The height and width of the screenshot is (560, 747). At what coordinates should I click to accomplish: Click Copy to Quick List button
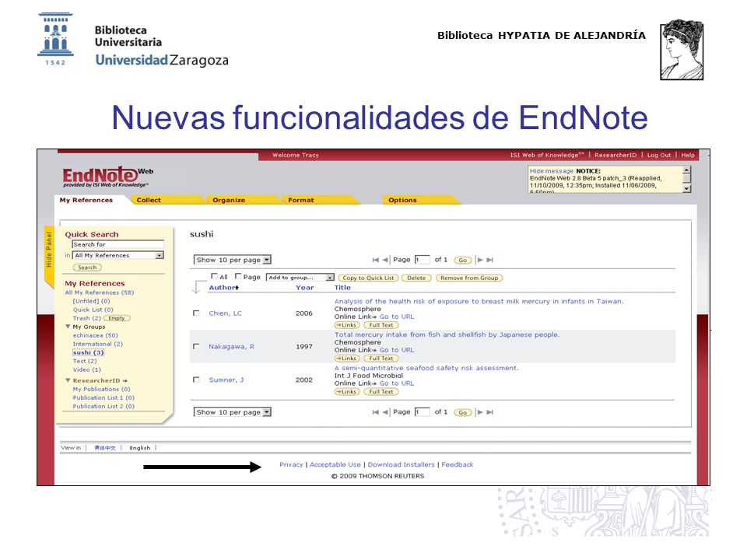coord(368,278)
